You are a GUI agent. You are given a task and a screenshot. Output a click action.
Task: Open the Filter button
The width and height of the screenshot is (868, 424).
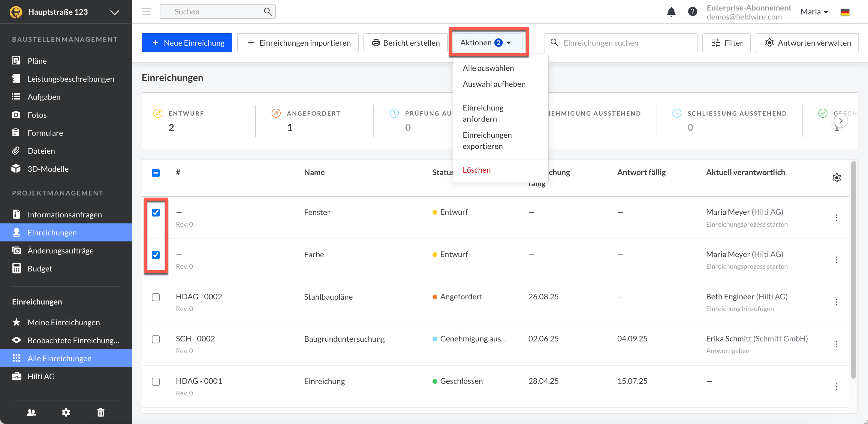click(726, 43)
